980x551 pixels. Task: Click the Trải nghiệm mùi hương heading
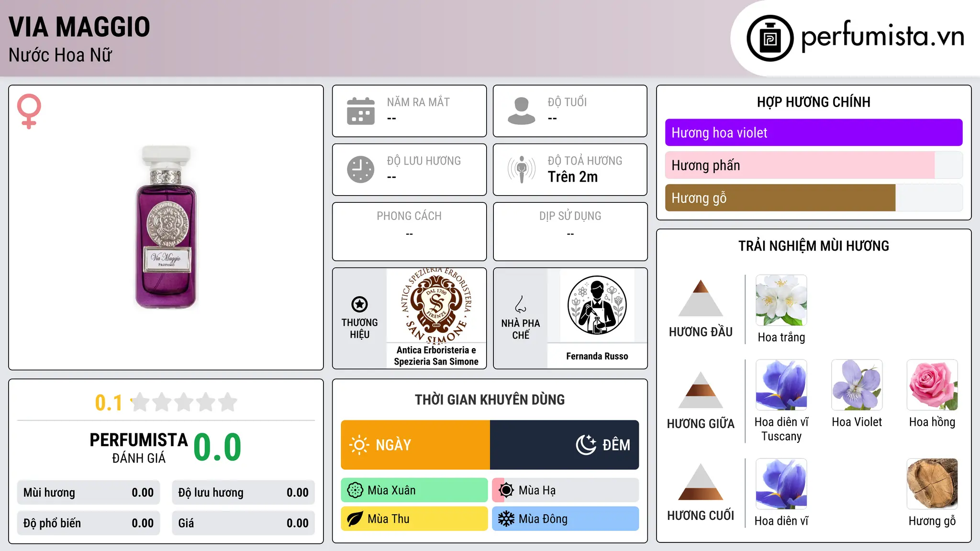(x=814, y=246)
